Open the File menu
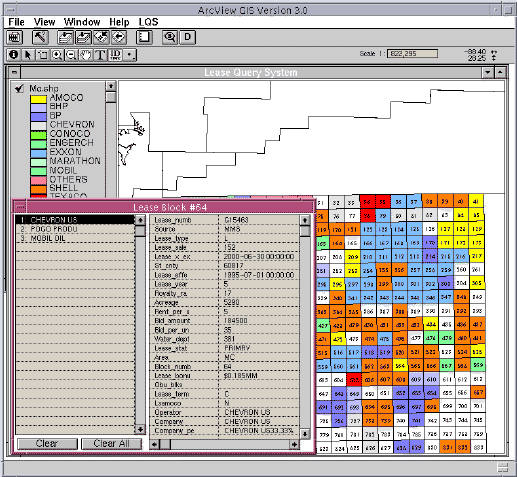The width and height of the screenshot is (517, 477). click(16, 22)
